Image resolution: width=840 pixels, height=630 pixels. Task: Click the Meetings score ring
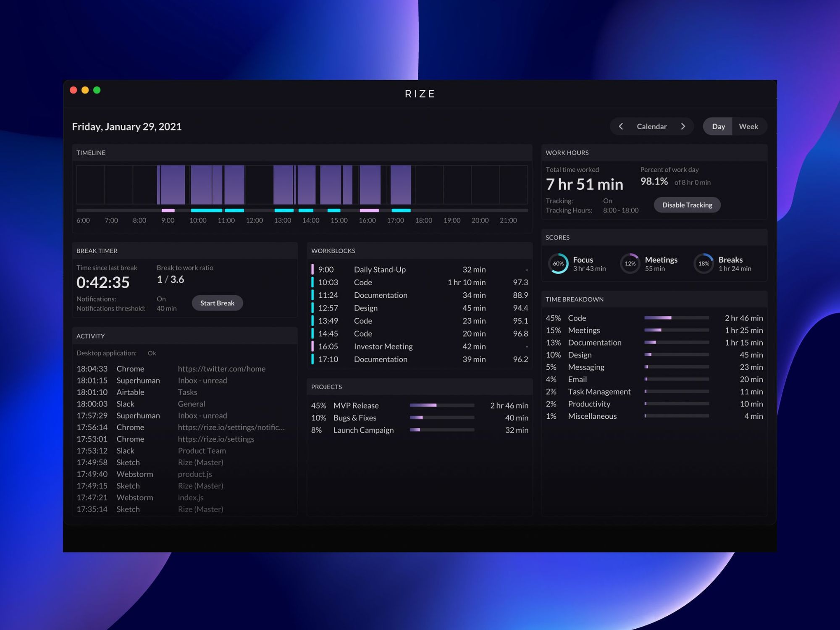630,264
